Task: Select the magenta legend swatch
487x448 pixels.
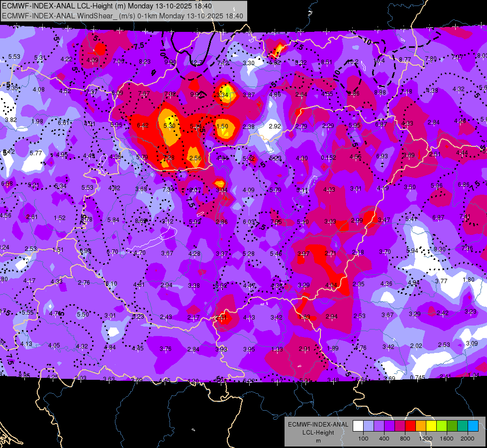Action: pyautogui.click(x=400, y=426)
